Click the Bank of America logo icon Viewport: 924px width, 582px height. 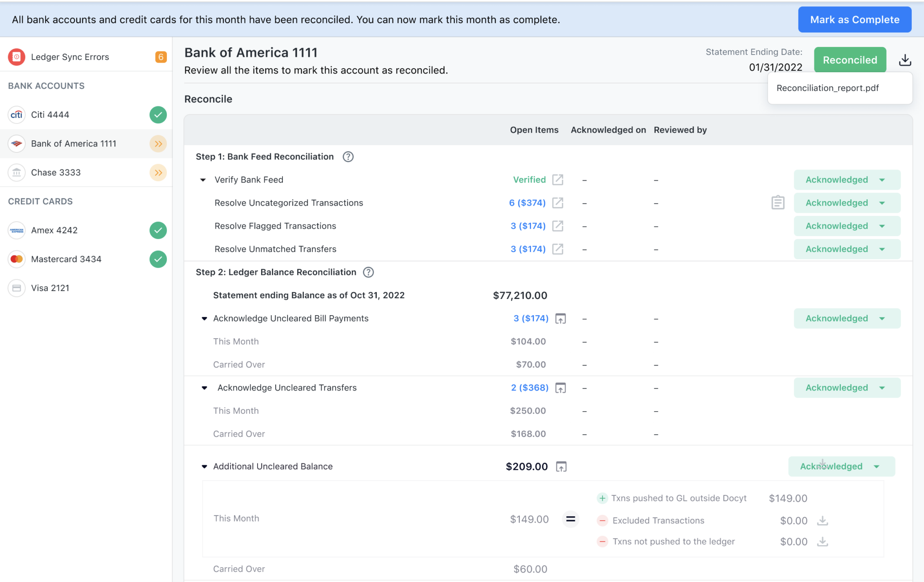(x=17, y=143)
